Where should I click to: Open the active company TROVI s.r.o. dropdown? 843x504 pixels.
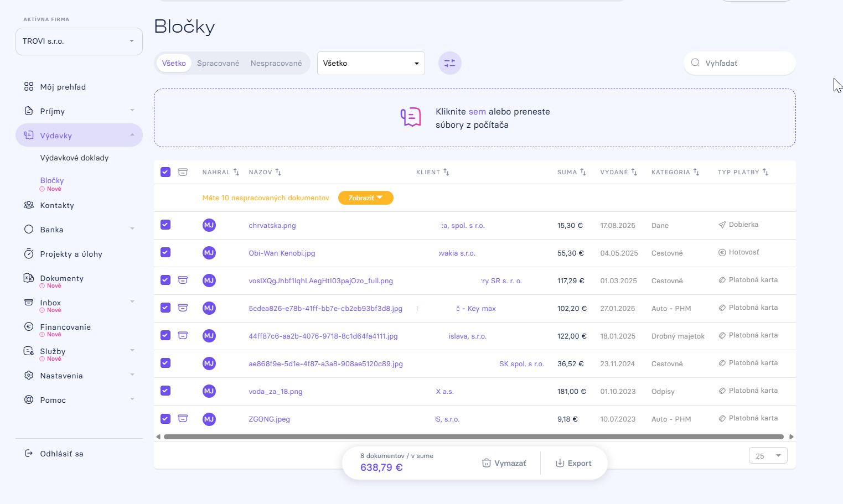[79, 41]
